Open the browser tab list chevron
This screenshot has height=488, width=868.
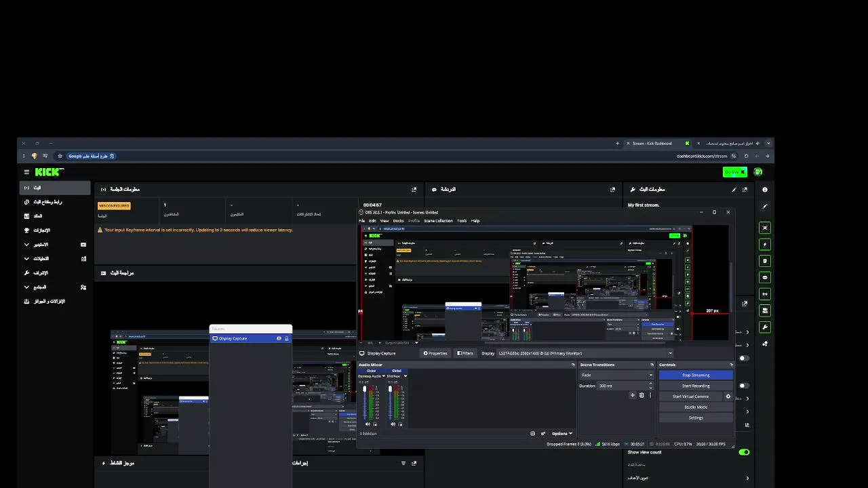pyautogui.click(x=768, y=144)
